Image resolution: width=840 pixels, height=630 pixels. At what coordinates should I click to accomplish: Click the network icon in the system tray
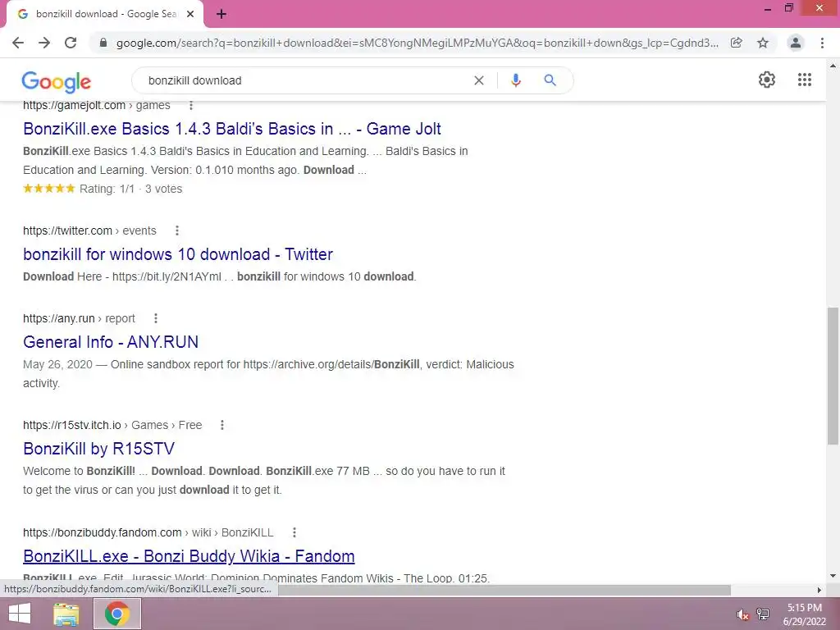coord(763,614)
